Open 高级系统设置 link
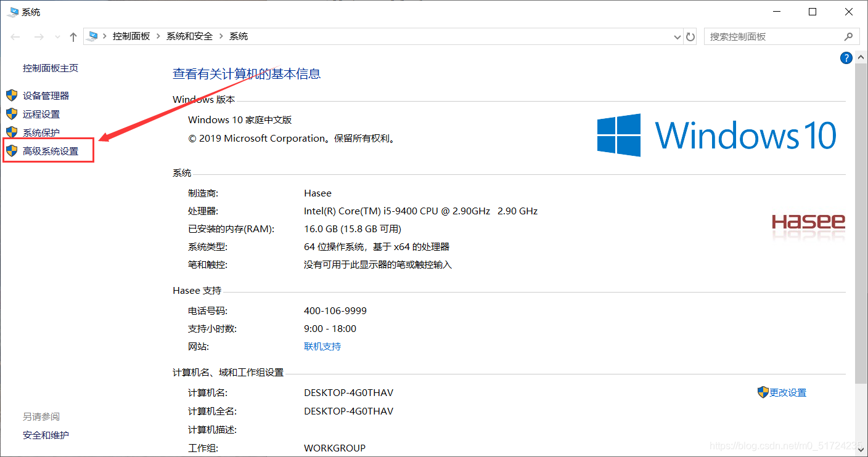Image resolution: width=868 pixels, height=457 pixels. 51,151
